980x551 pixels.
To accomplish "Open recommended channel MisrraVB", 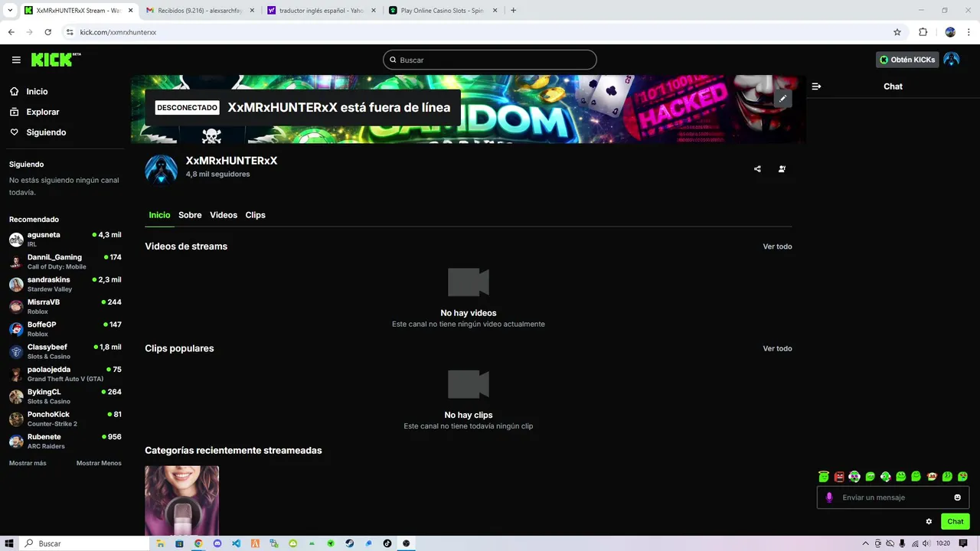I will click(x=65, y=306).
